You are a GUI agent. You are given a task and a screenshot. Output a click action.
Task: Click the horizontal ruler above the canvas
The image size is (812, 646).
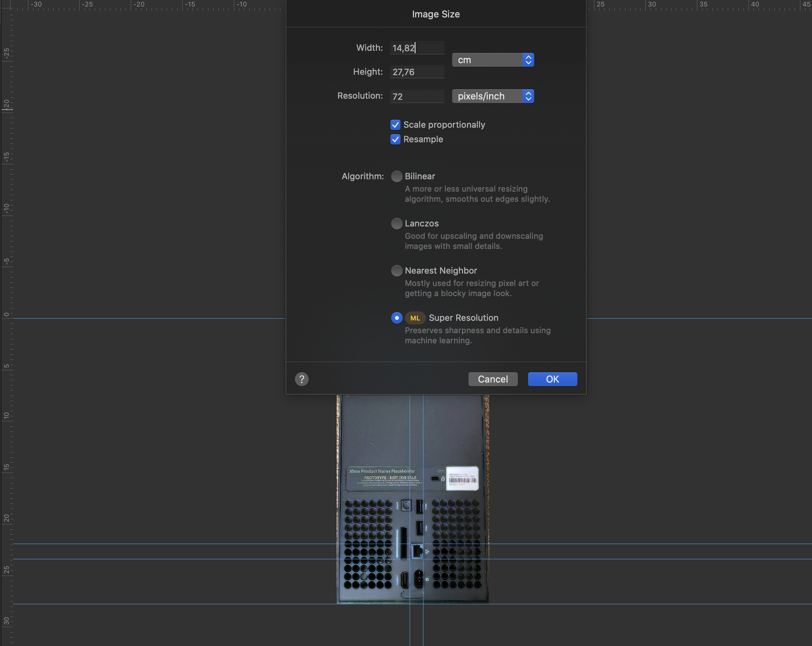coord(151,5)
